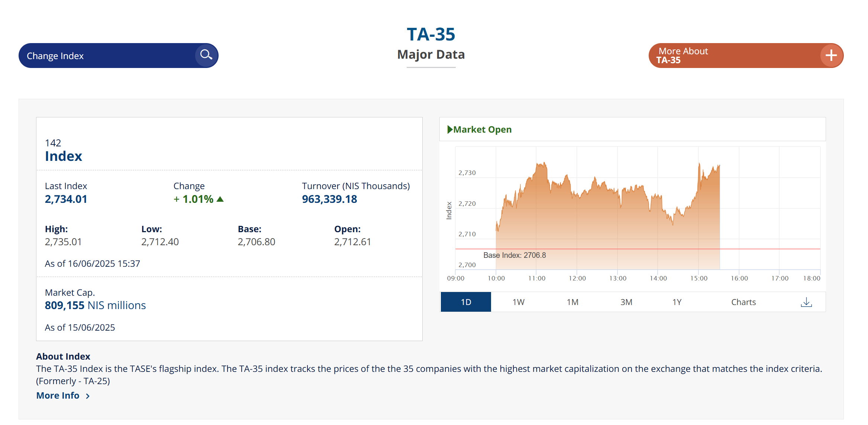Click the Turnover value 963,339.18
The height and width of the screenshot is (425, 868).
[329, 199]
